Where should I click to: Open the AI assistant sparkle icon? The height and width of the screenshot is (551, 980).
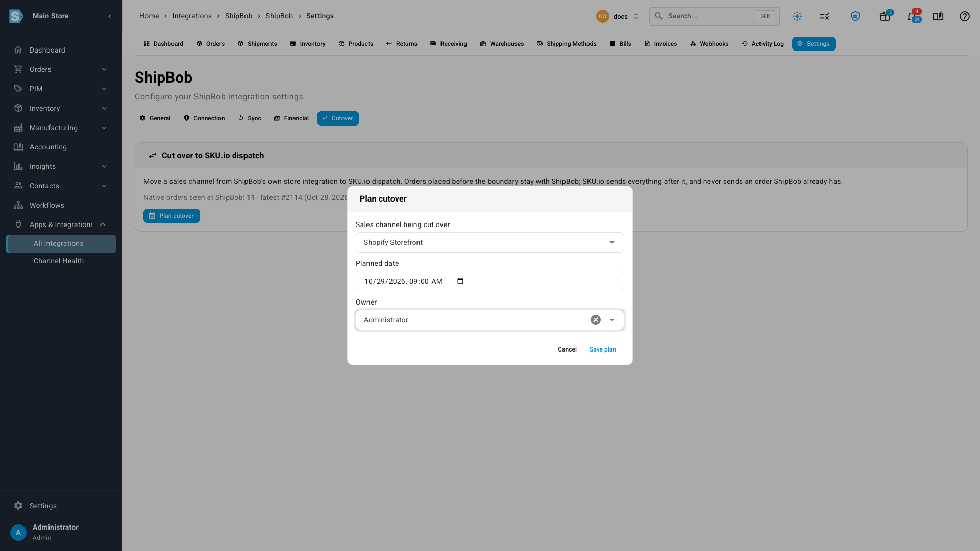(x=797, y=16)
